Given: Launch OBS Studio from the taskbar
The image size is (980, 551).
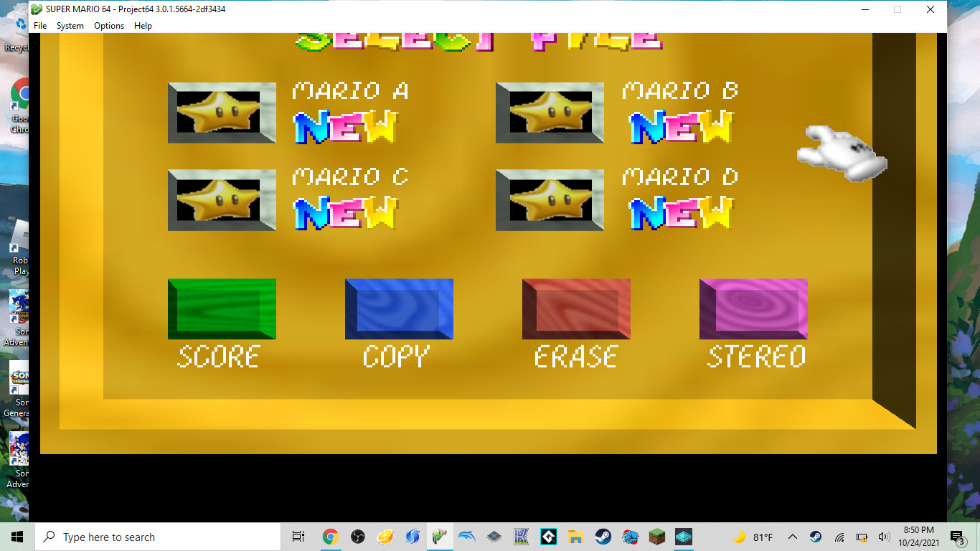Looking at the screenshot, I should pos(357,536).
